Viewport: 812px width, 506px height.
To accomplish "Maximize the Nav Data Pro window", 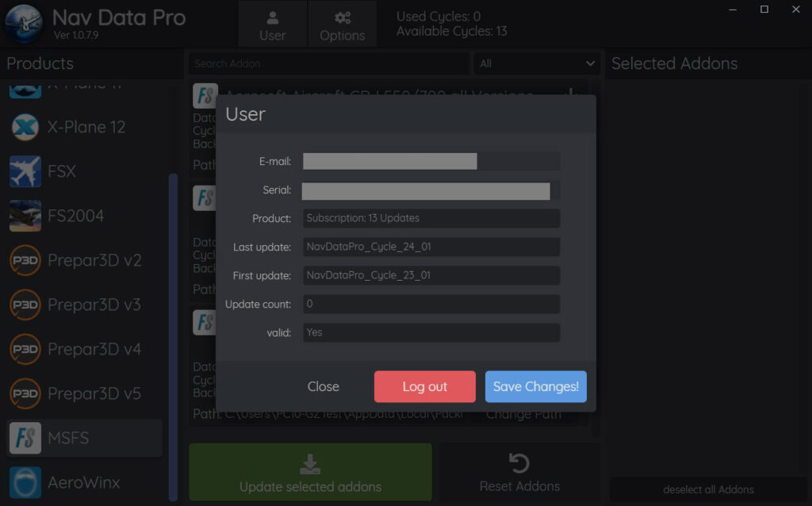I will (764, 10).
